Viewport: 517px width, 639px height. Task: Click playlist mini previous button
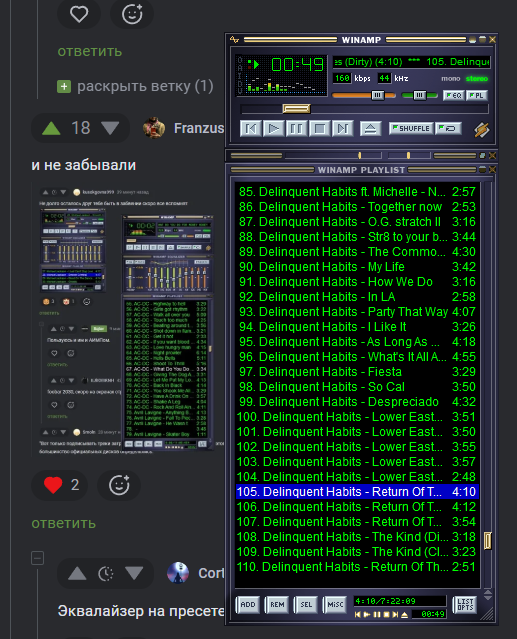click(x=357, y=615)
